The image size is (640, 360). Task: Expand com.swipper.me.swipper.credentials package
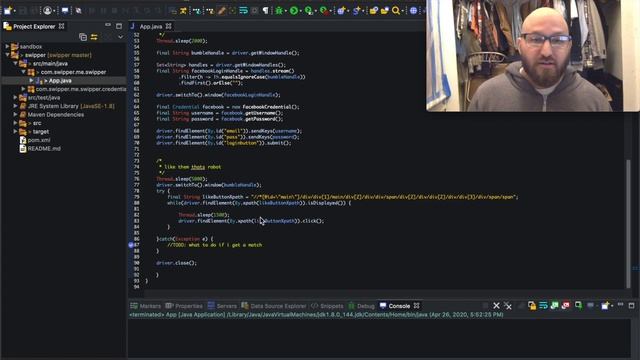click(x=24, y=89)
